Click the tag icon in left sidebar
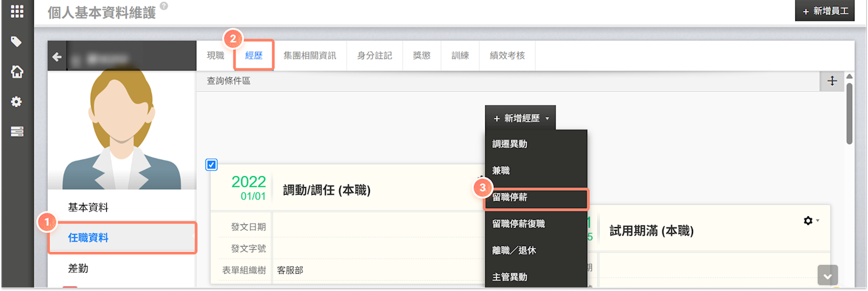This screenshot has height=291, width=868. [x=16, y=42]
